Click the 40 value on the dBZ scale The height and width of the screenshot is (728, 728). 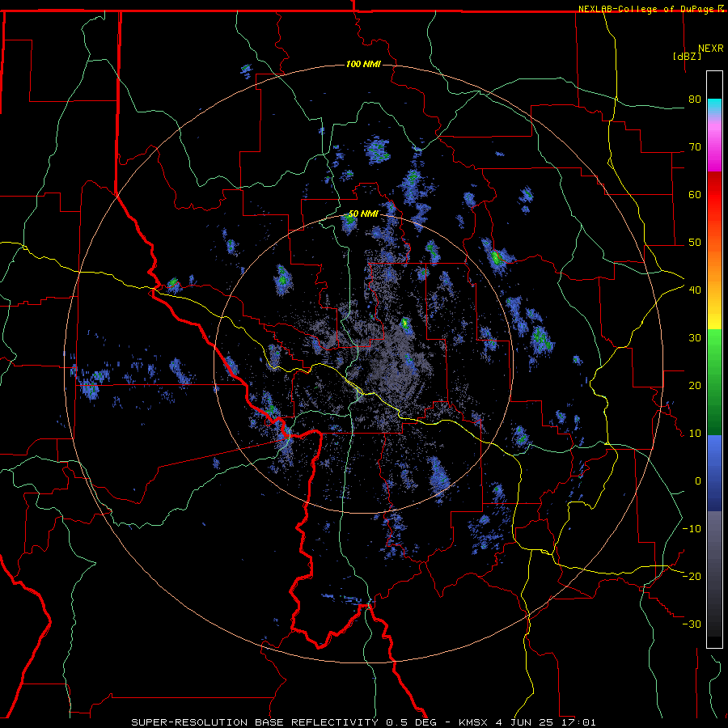point(695,290)
